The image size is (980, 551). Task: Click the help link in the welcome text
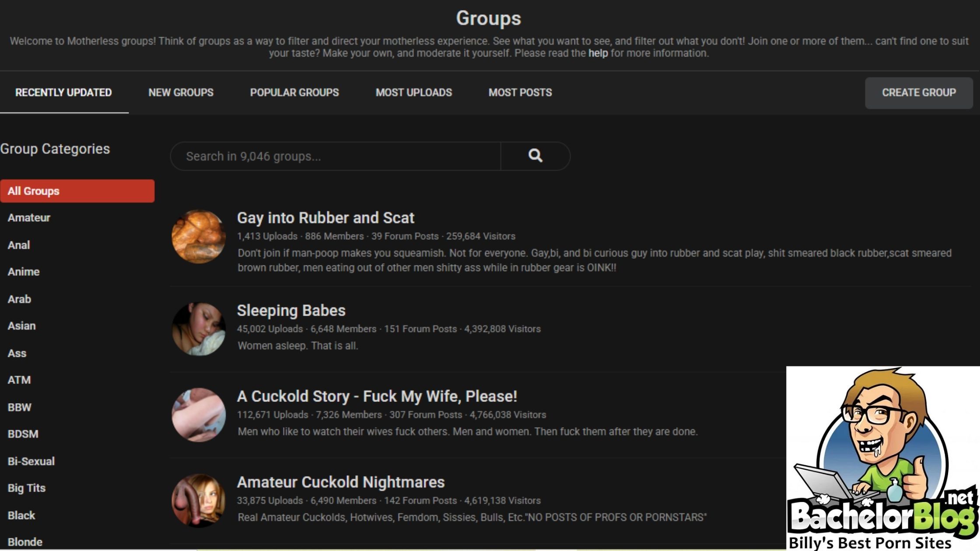pos(598,53)
